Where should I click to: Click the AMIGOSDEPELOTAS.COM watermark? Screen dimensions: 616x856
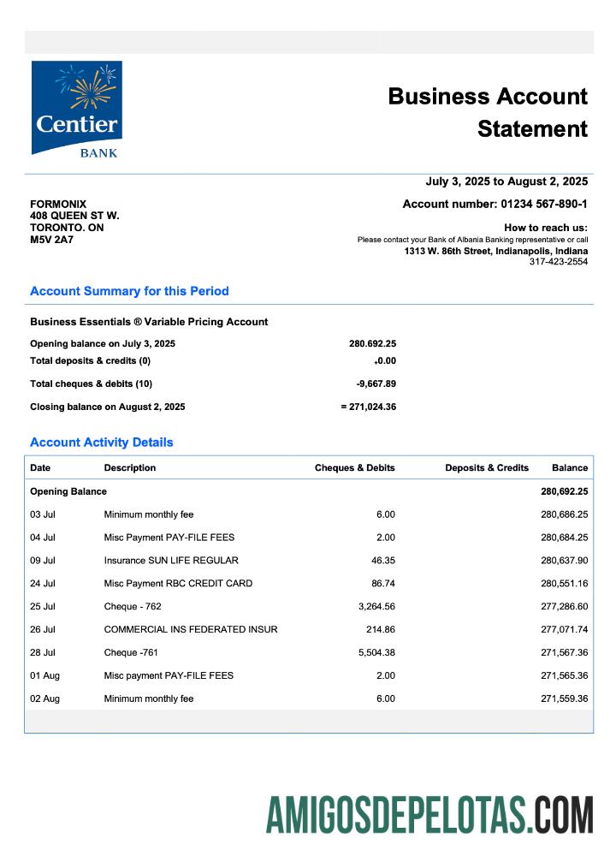429,814
